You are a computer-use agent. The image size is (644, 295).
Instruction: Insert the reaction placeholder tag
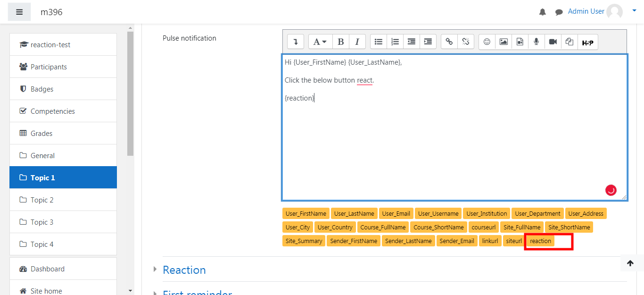click(540, 241)
